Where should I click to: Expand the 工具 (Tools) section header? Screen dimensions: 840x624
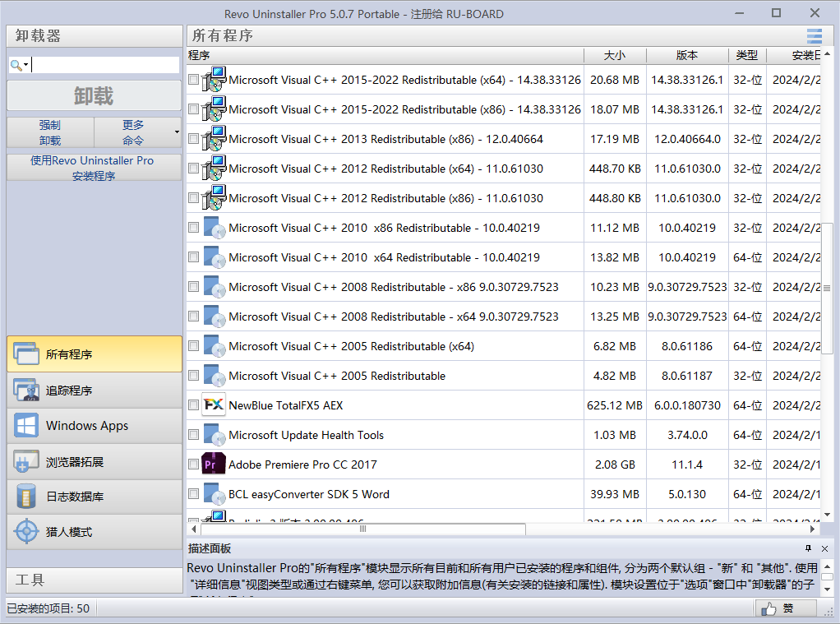(94, 580)
